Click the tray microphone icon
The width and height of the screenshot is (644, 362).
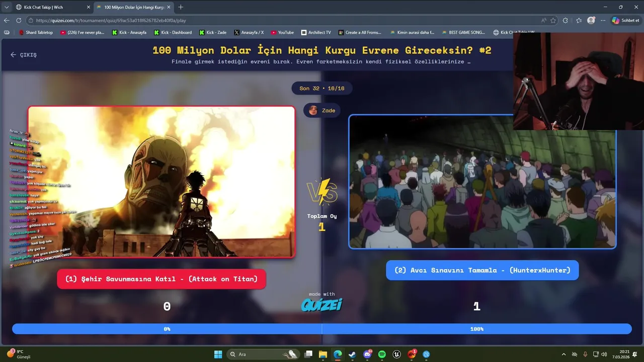tap(586, 354)
